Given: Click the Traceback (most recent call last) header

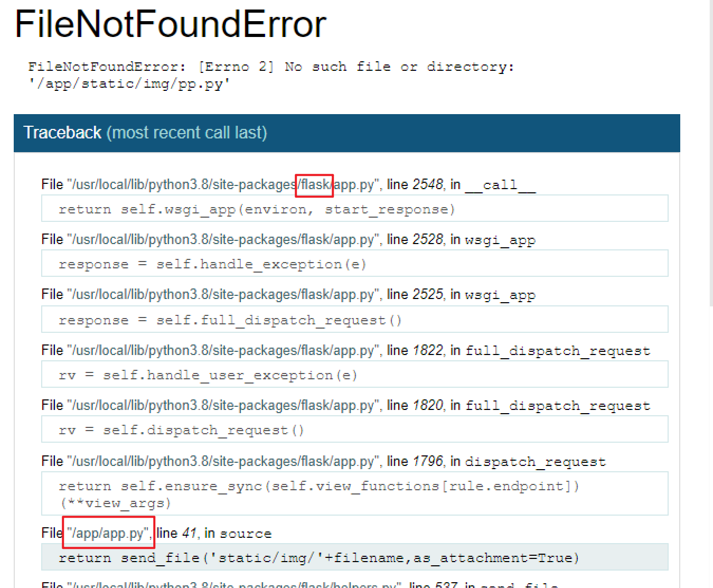Looking at the screenshot, I should point(346,133).
